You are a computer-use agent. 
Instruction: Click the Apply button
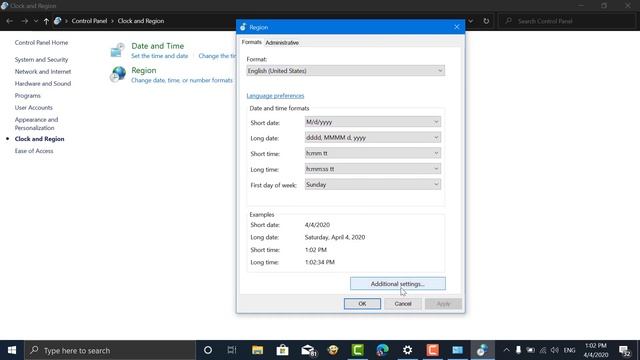tap(443, 304)
